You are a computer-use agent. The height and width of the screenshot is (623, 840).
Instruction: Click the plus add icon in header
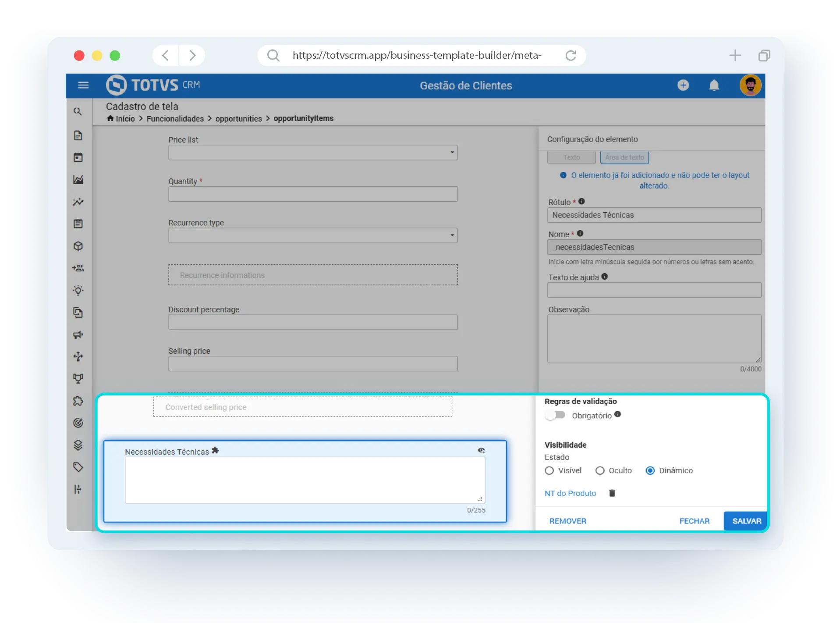click(x=683, y=85)
